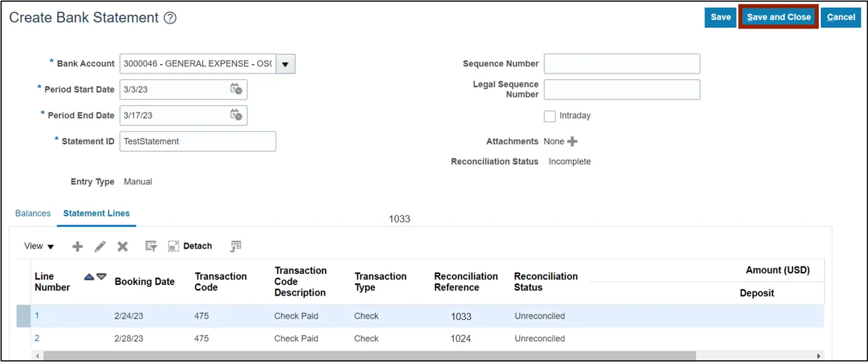Click the help icon beside Create Bank Statement
The image size is (868, 362).
click(170, 18)
